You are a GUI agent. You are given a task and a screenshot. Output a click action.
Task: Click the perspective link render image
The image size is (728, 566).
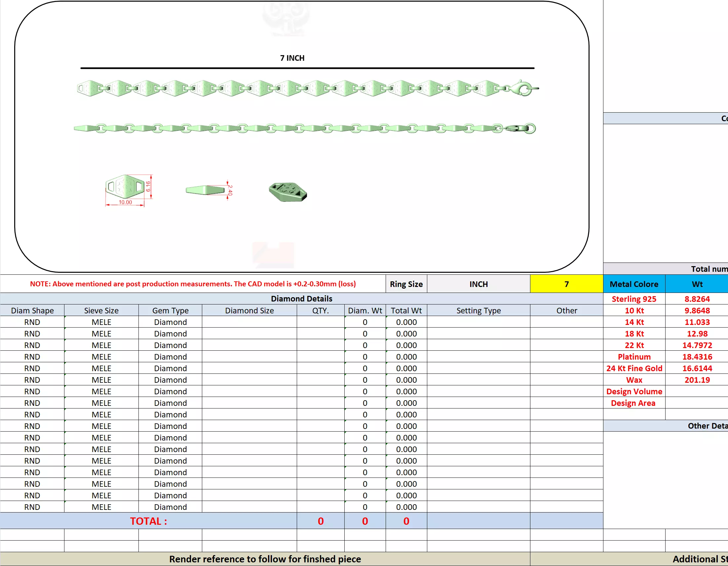[x=288, y=192]
